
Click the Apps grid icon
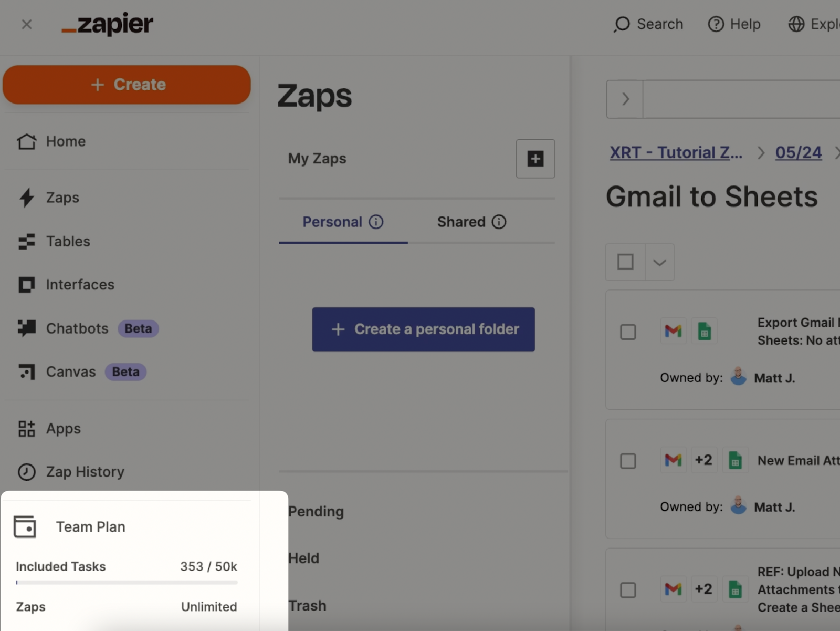point(27,429)
